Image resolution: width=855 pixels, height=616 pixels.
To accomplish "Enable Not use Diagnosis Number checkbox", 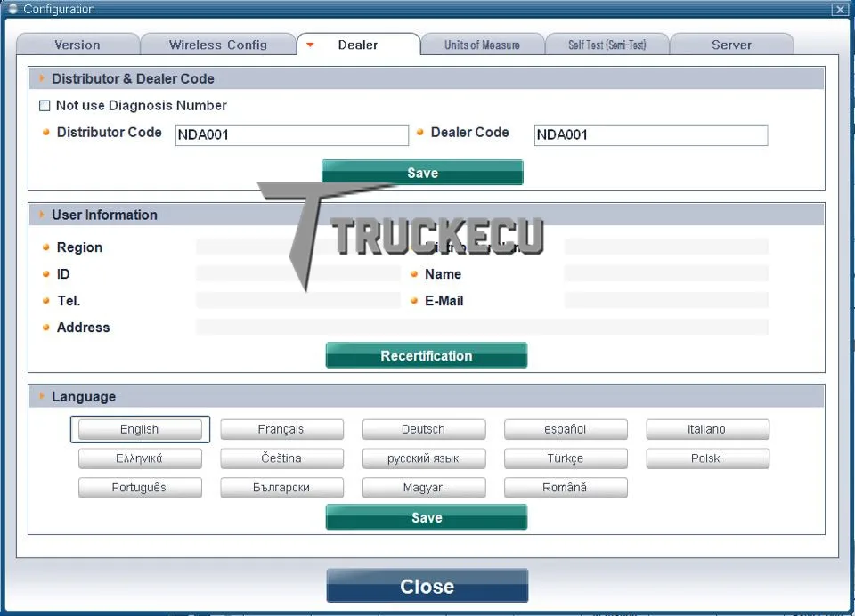I will pos(45,106).
